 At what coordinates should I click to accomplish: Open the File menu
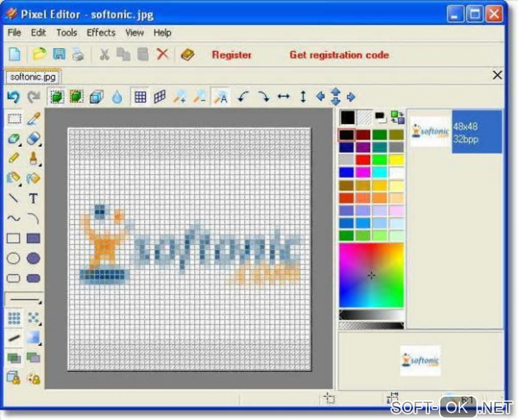(x=14, y=32)
